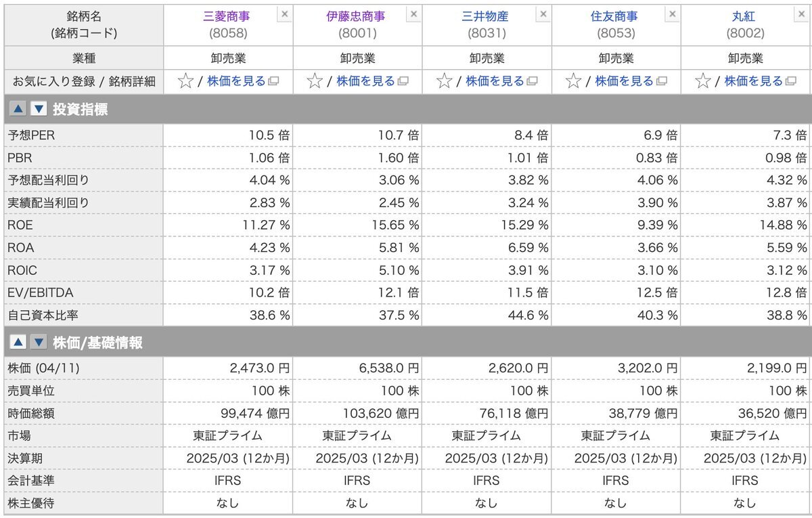The width and height of the screenshot is (812, 518).
Task: Select the 実績配当利回り row label
Action: click(48, 202)
